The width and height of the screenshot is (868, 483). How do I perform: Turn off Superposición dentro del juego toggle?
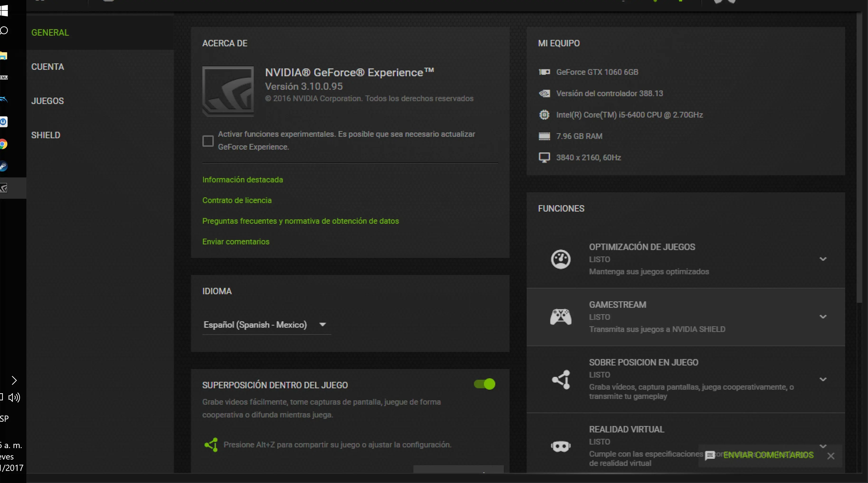point(485,384)
